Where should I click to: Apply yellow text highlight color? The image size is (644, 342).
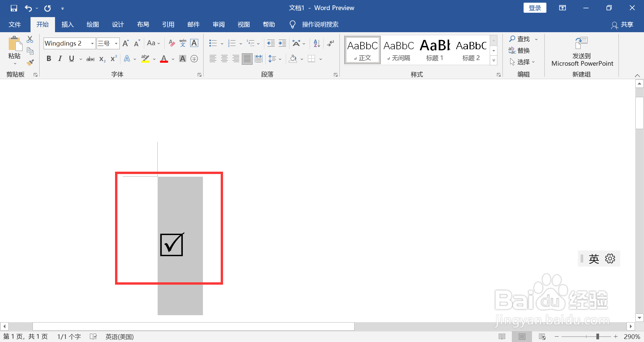[x=145, y=59]
